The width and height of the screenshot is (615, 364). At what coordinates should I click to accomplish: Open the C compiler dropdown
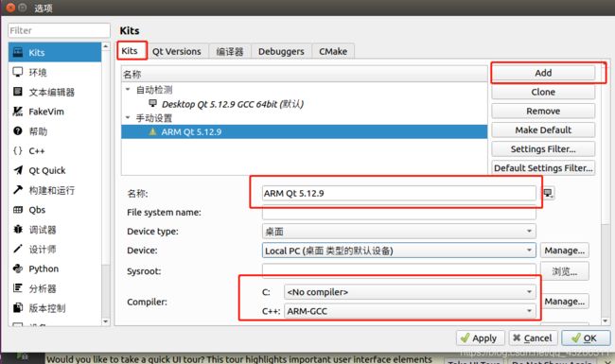(410, 292)
